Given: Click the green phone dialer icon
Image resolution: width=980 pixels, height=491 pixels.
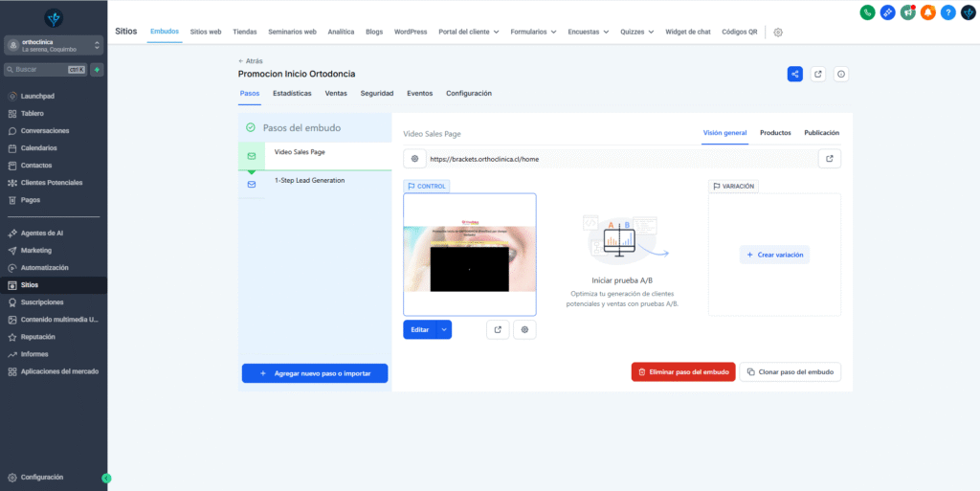Looking at the screenshot, I should coord(867,12).
